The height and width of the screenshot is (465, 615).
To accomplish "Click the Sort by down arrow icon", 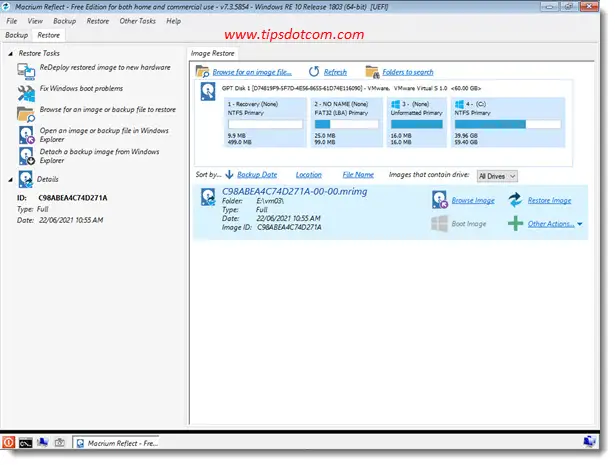I will click(229, 174).
